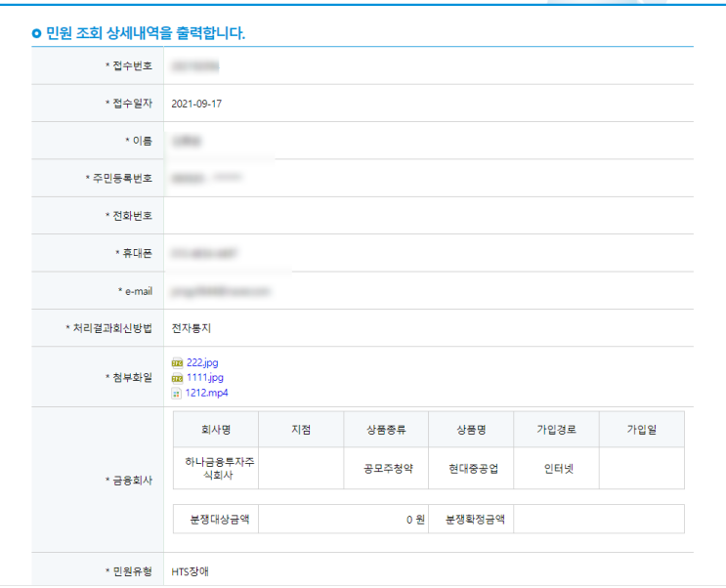Select the HTS장애 complaint type text
726x588 pixels.
tap(190, 571)
